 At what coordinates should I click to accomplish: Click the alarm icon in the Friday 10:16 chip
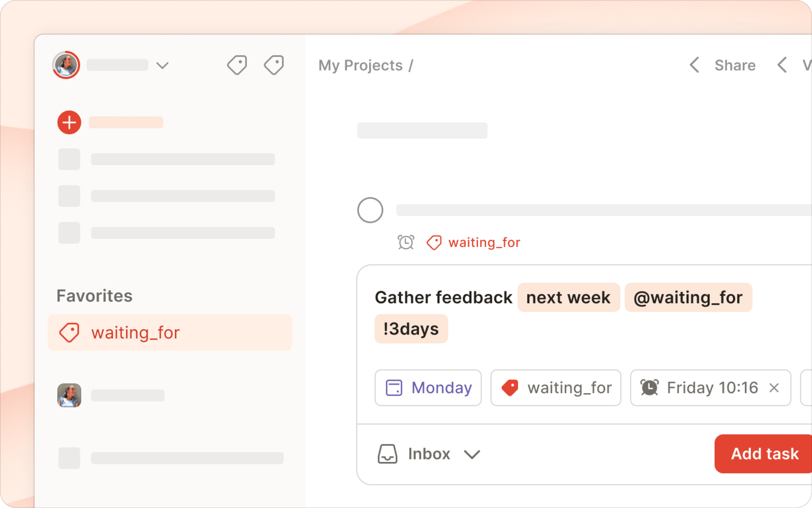coord(649,387)
